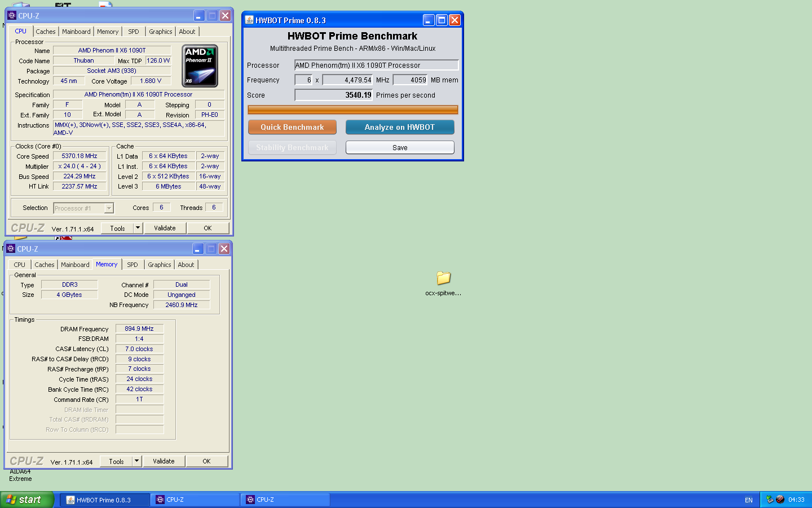Viewport: 812px width, 508px height.
Task: Click the Core Speed value 5370.18 MHz
Action: tap(80, 156)
